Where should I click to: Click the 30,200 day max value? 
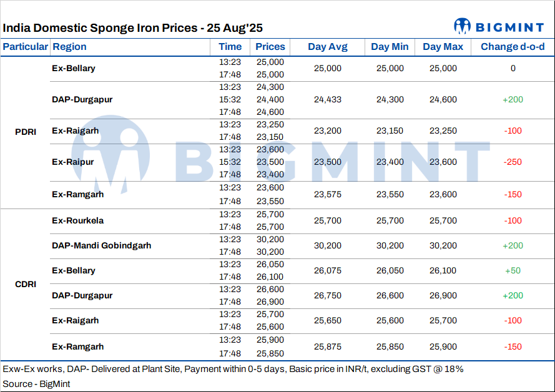coord(443,245)
